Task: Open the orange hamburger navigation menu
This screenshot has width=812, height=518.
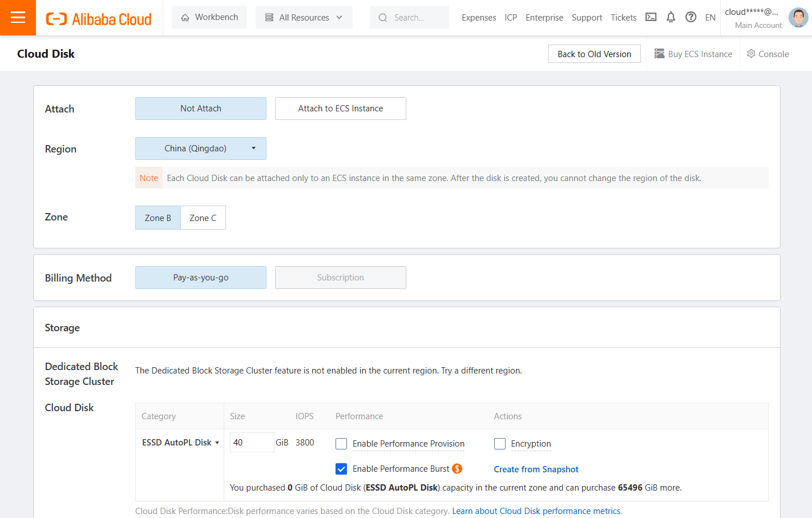Action: coord(18,18)
